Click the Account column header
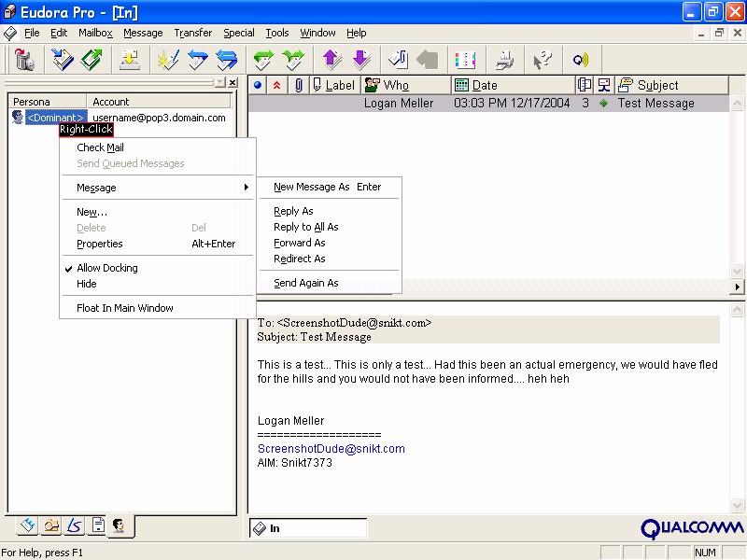The image size is (747, 560). click(x=159, y=102)
